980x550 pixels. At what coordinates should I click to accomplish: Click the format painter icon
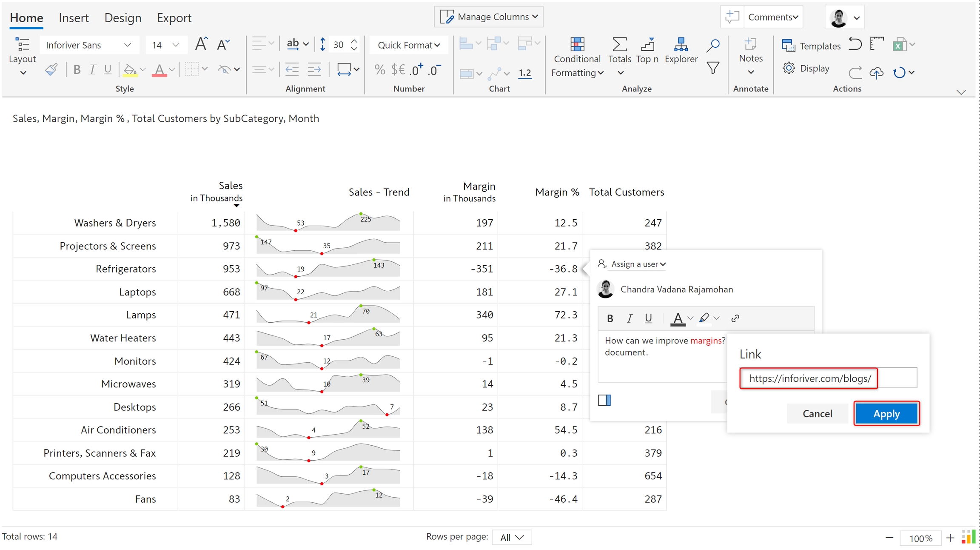51,69
